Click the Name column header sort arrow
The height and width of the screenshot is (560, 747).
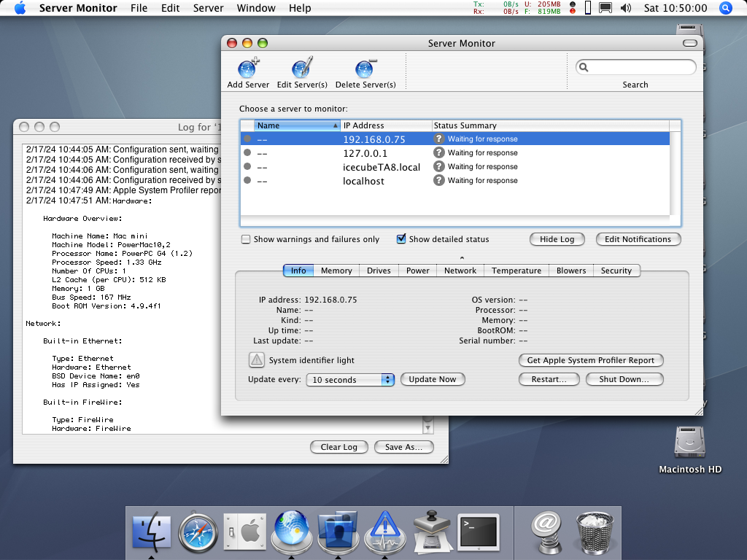(x=336, y=125)
